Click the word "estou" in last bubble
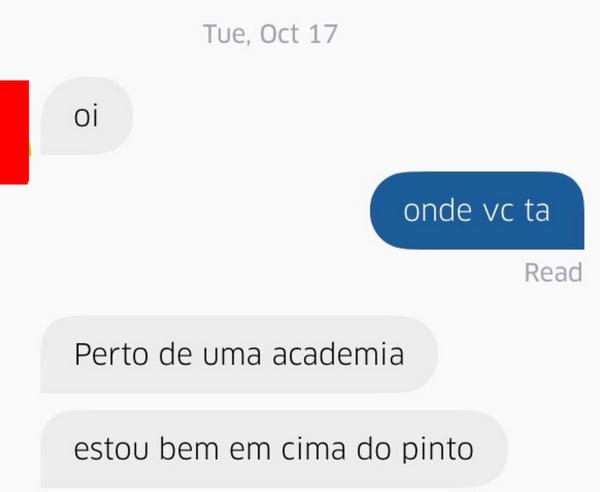 pos(111,449)
